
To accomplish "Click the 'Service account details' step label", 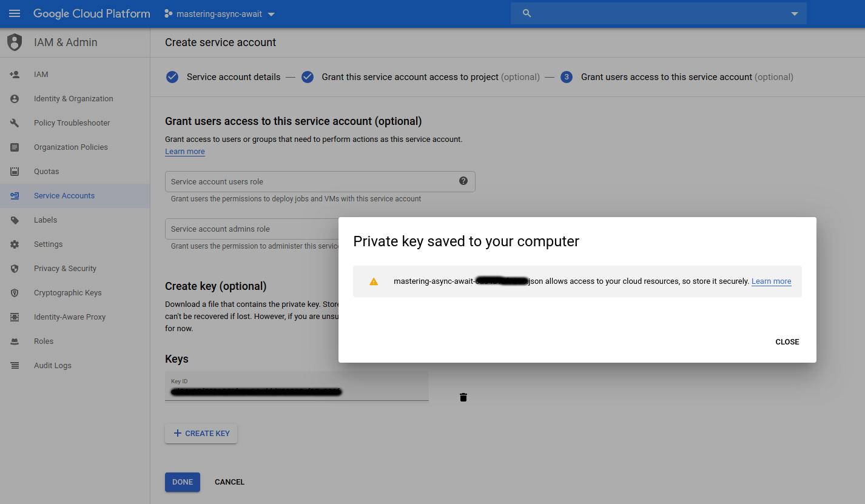I will [234, 77].
